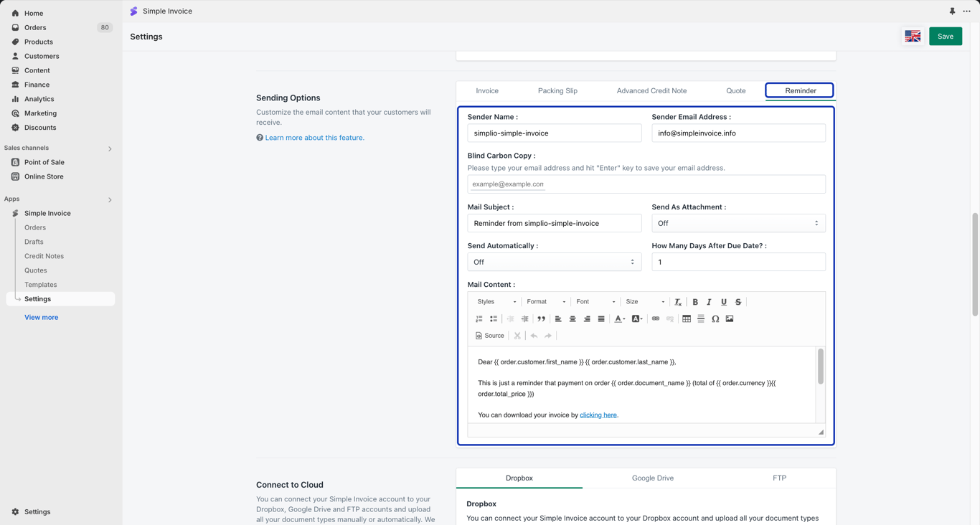
Task: Toggle strikethrough formatting
Action: [x=738, y=302]
